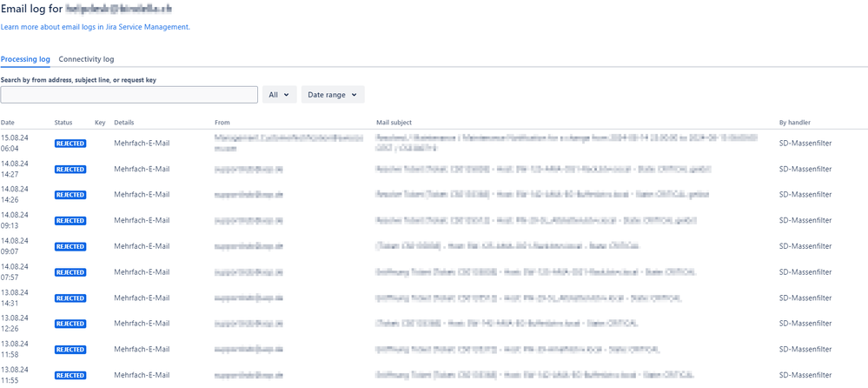Select Mehrfach-E-Mail in the 13.08.24 14:31 row
Screen dimensions: 868x388
click(x=142, y=298)
